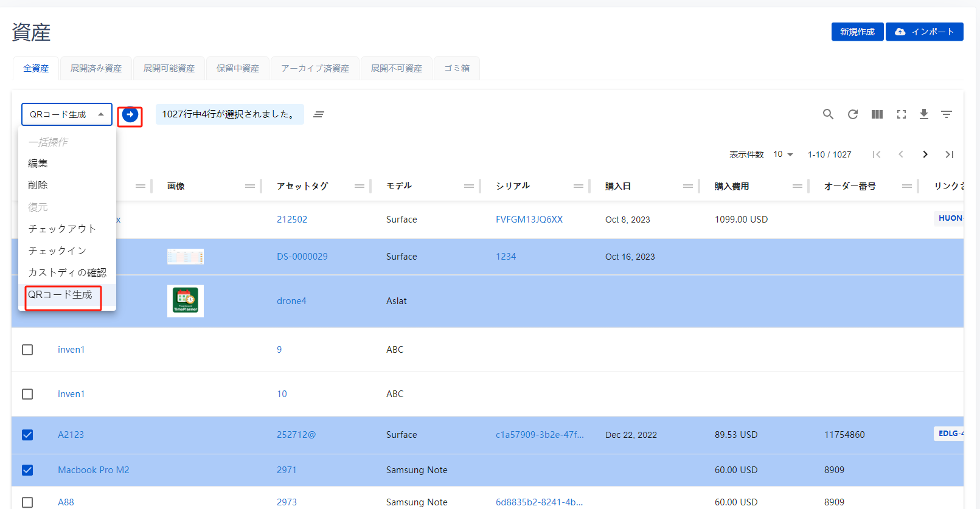Open the table search icon
980x509 pixels.
[828, 114]
